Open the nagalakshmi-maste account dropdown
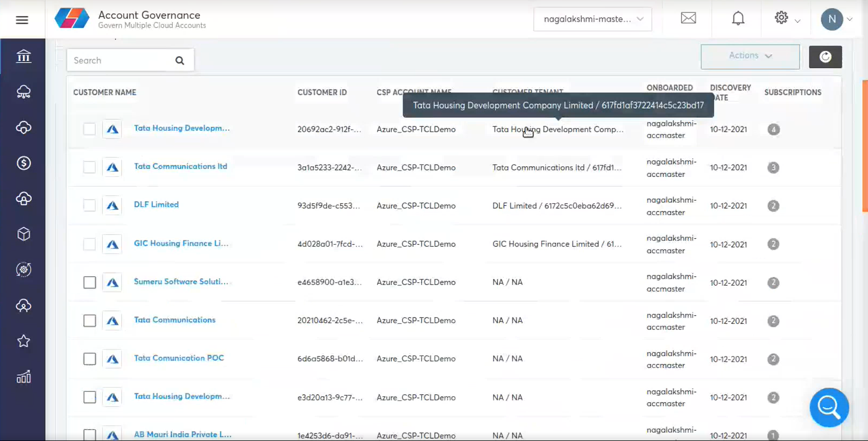Image resolution: width=868 pixels, height=441 pixels. [592, 19]
